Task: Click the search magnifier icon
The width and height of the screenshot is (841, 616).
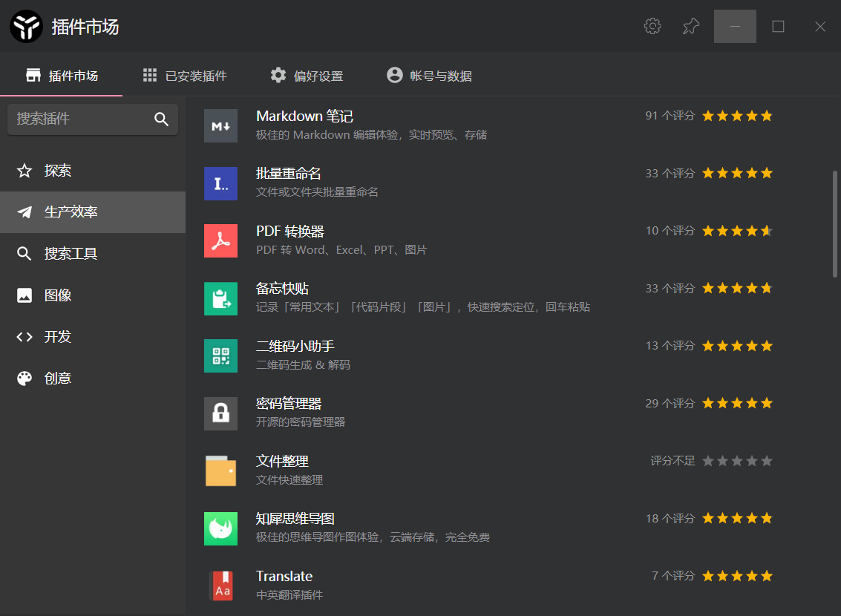Action: click(x=161, y=119)
